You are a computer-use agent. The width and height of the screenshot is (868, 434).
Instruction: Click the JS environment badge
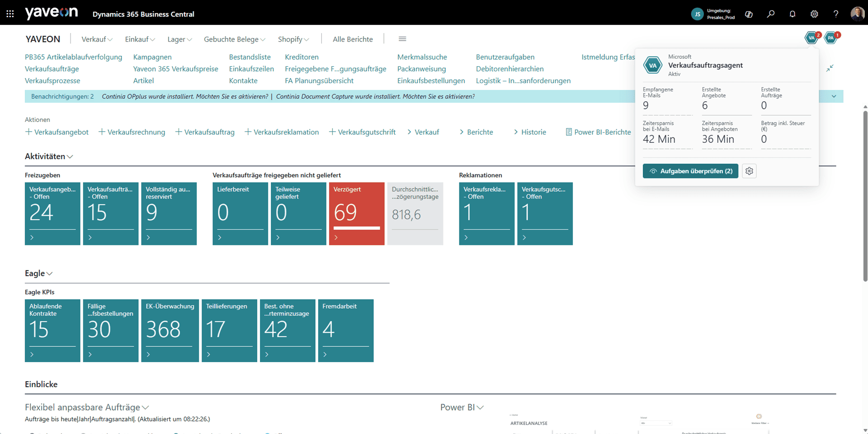click(698, 14)
